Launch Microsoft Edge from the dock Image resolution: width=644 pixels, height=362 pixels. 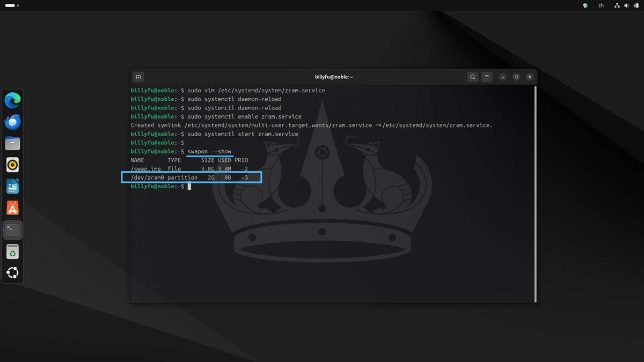(12, 100)
